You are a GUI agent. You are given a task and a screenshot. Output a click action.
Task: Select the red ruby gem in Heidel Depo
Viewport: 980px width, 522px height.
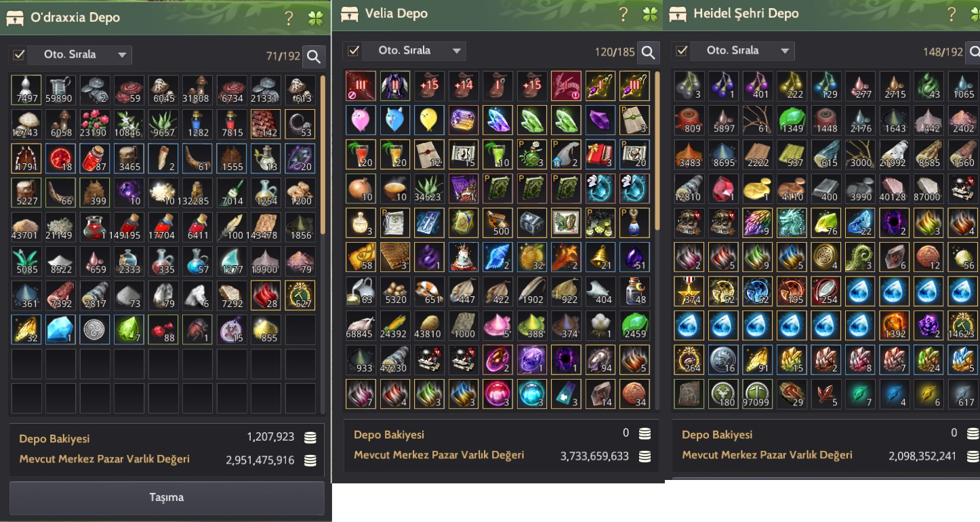click(724, 188)
